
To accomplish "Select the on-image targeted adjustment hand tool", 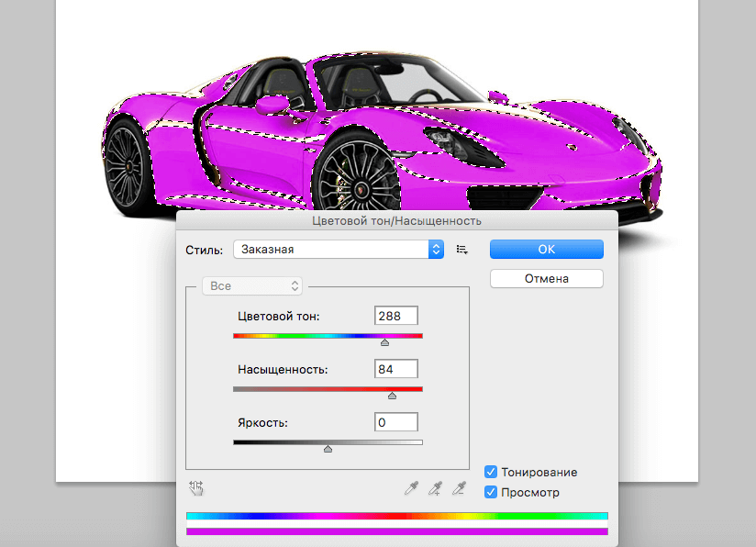I will click(195, 488).
